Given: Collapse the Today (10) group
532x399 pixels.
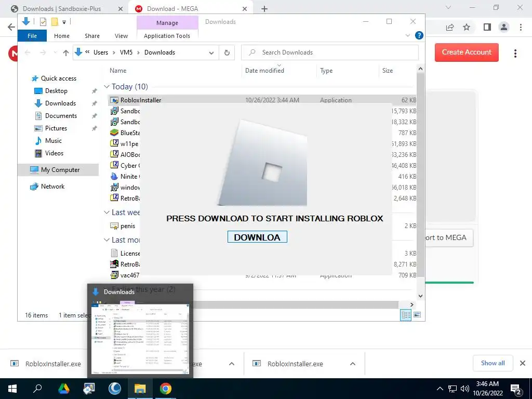Looking at the screenshot, I should (x=107, y=87).
